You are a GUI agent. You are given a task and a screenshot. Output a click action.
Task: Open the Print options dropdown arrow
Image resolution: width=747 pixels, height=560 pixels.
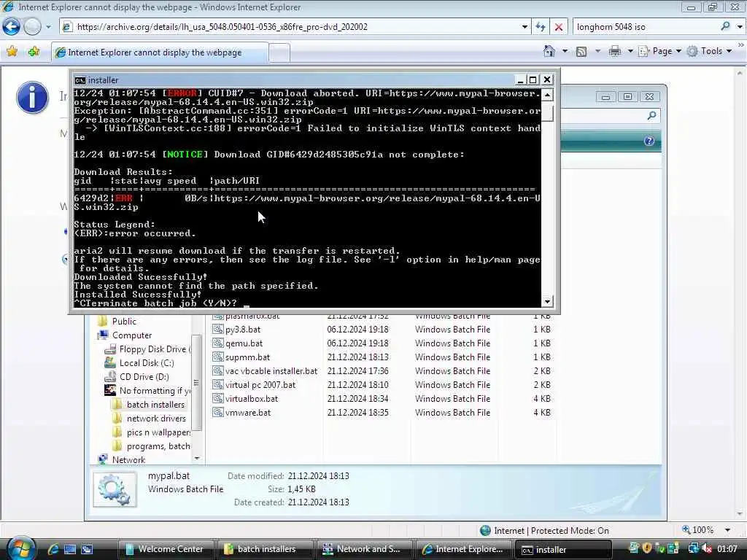coord(630,51)
